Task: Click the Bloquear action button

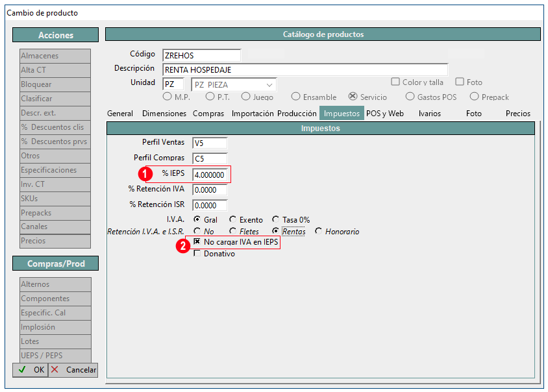Action: point(55,84)
